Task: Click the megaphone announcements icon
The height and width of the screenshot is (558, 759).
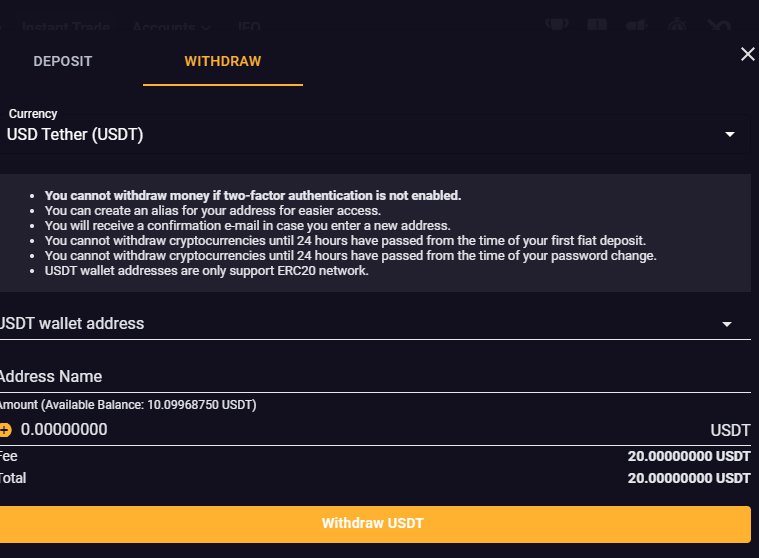Action: (637, 25)
